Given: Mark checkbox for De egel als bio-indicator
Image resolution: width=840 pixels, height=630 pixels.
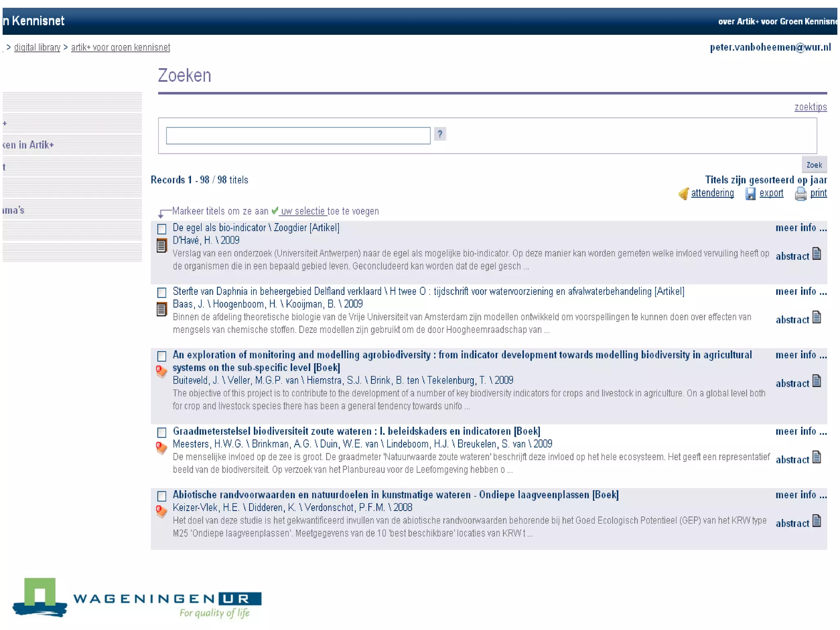Looking at the screenshot, I should coord(162,228).
